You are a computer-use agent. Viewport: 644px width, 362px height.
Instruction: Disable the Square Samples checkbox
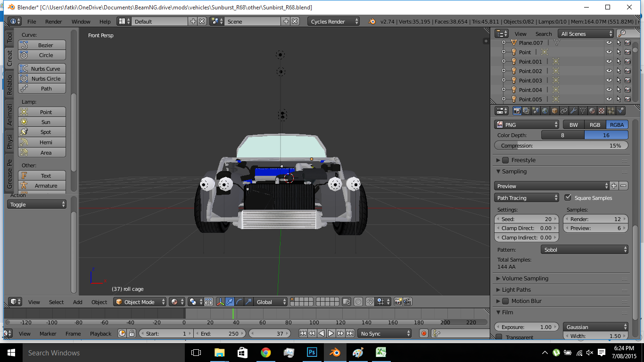568,198
